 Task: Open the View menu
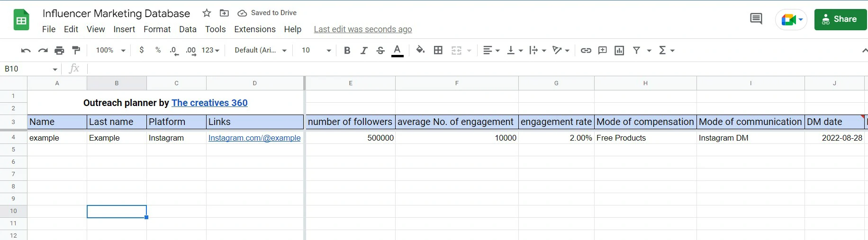[x=96, y=29]
